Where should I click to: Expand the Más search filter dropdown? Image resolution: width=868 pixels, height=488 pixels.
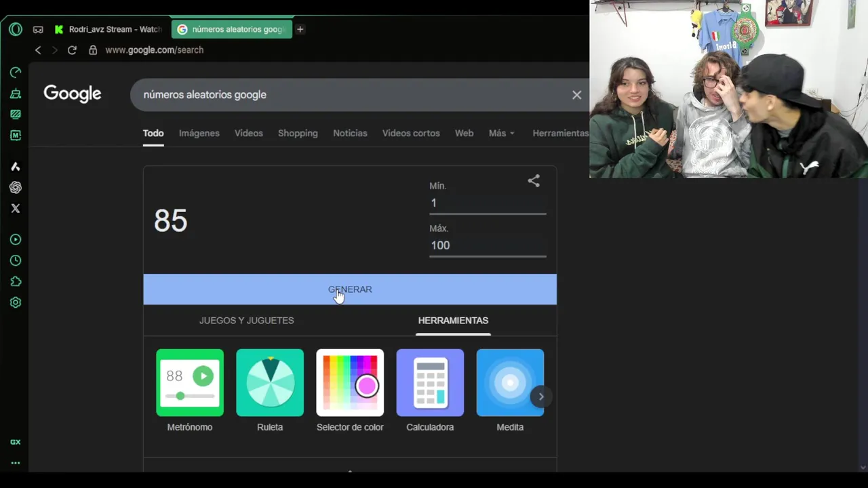pyautogui.click(x=502, y=134)
